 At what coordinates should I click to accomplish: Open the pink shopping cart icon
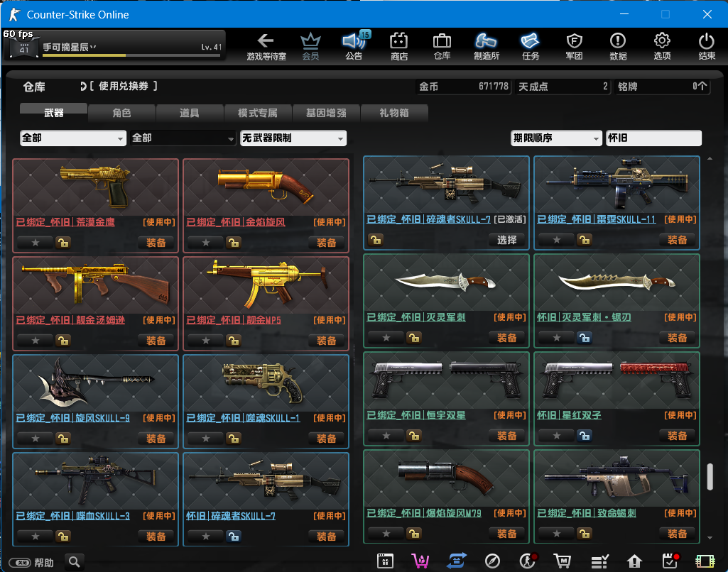[x=420, y=561]
